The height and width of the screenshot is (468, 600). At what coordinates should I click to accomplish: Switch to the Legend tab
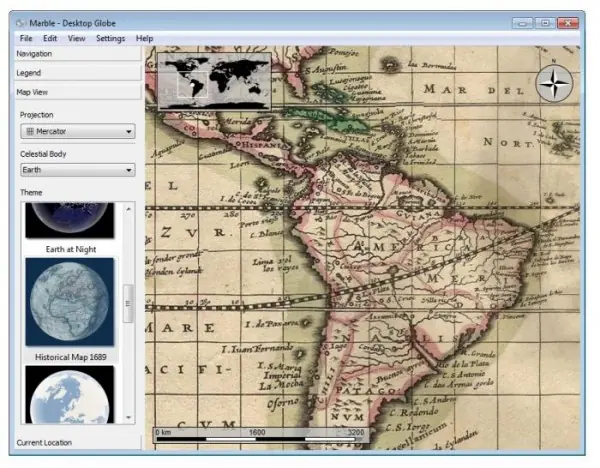[78, 73]
